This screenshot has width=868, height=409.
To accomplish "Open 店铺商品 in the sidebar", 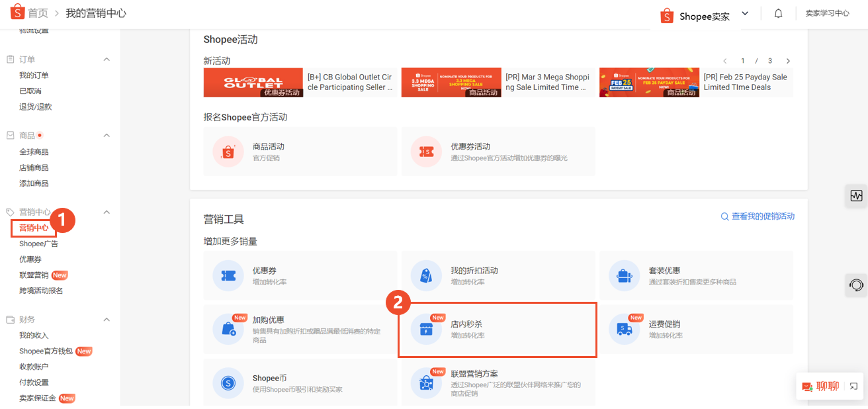I will (34, 168).
